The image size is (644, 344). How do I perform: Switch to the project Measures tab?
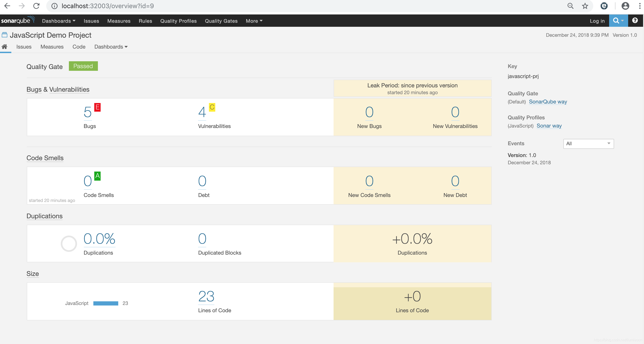tap(52, 47)
